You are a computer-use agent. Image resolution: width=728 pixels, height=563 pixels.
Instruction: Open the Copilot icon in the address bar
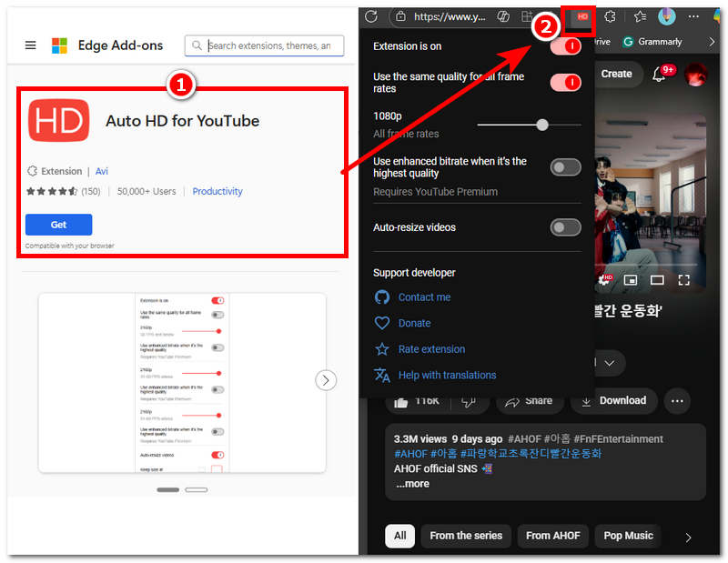click(502, 15)
